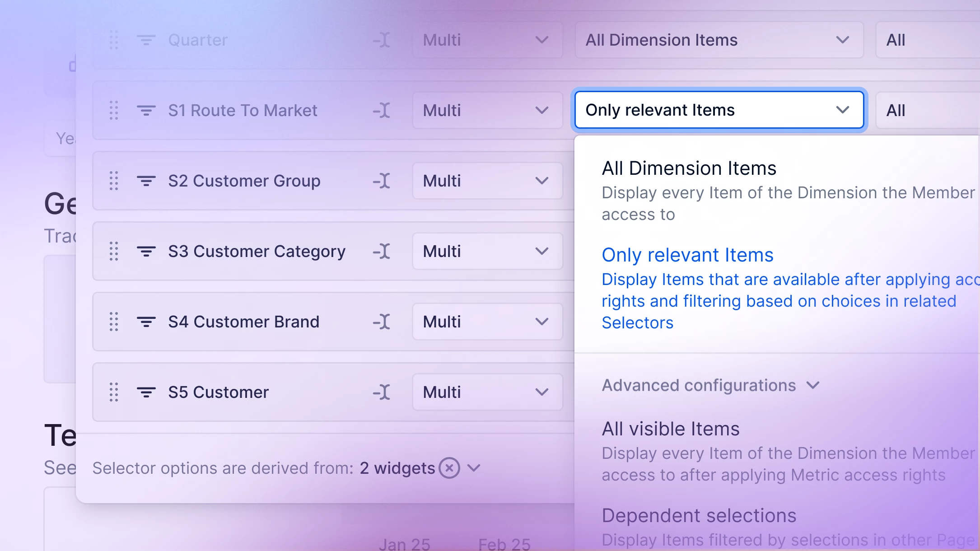
Task: Click the drag handle for the Quarter row
Action: 114,40
